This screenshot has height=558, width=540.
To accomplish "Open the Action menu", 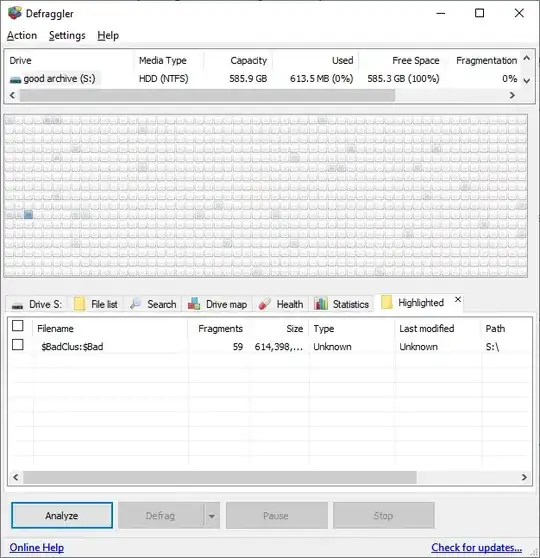I will pos(22,36).
